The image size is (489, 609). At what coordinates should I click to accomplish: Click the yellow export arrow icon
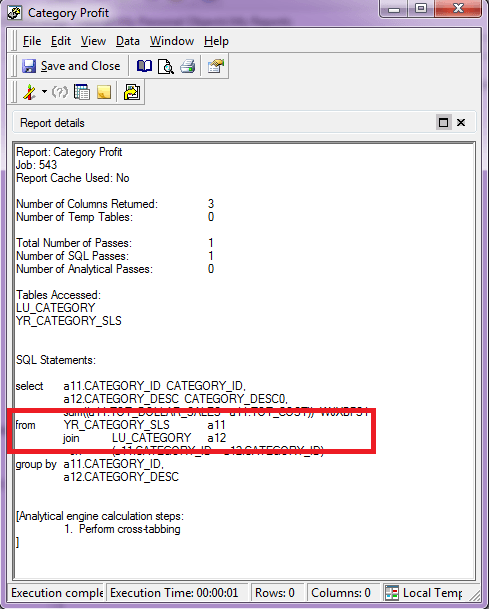tap(132, 92)
